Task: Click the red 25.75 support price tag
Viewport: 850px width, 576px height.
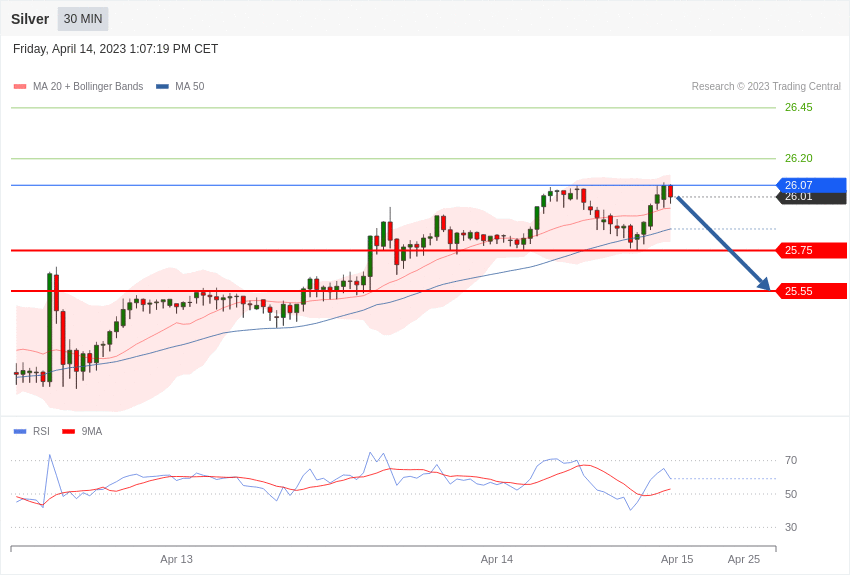Action: point(812,250)
